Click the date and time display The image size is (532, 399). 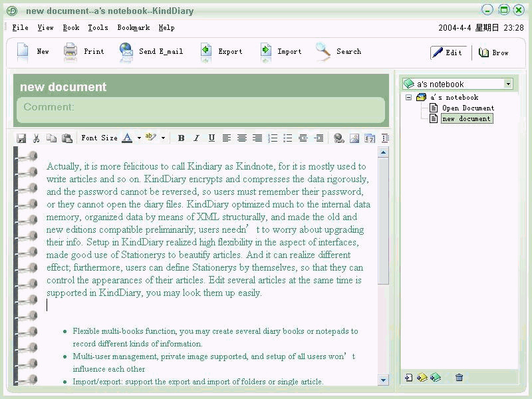(x=481, y=27)
